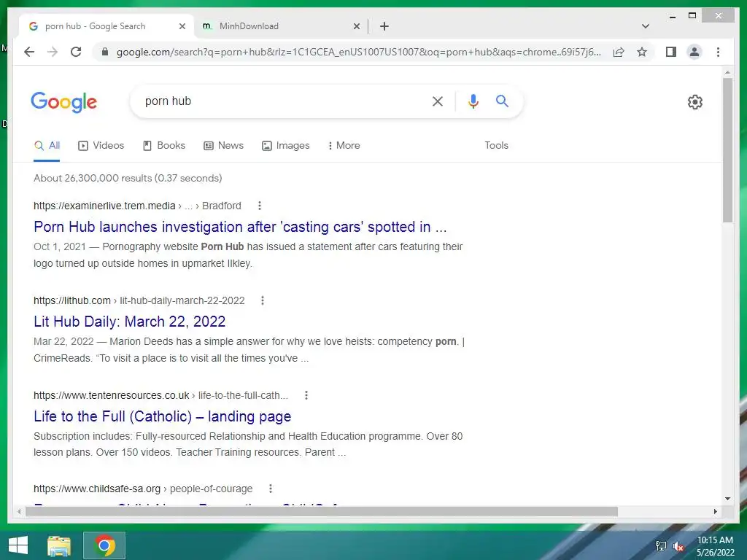747x560 pixels.
Task: Open options for the tentenresources.co.uk result
Action: (x=306, y=395)
